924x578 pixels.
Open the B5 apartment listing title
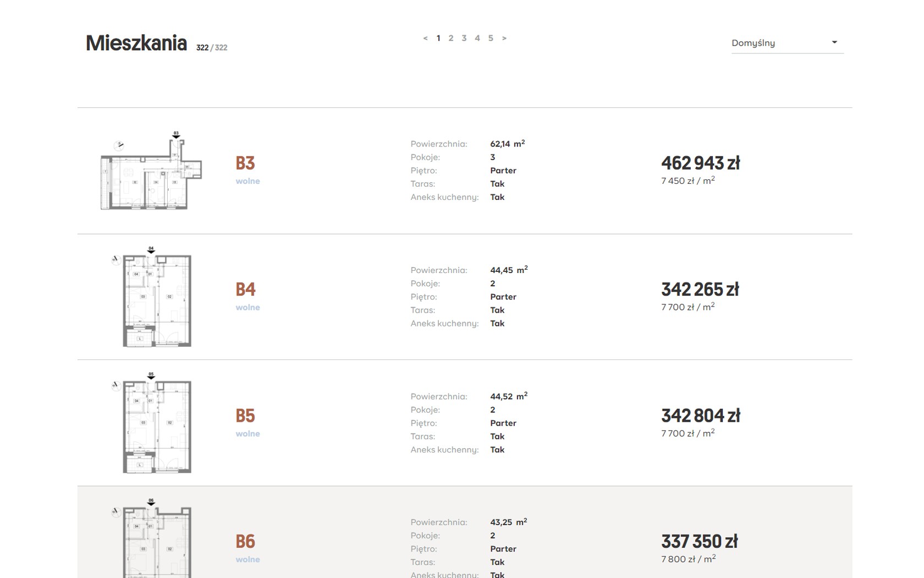(245, 416)
